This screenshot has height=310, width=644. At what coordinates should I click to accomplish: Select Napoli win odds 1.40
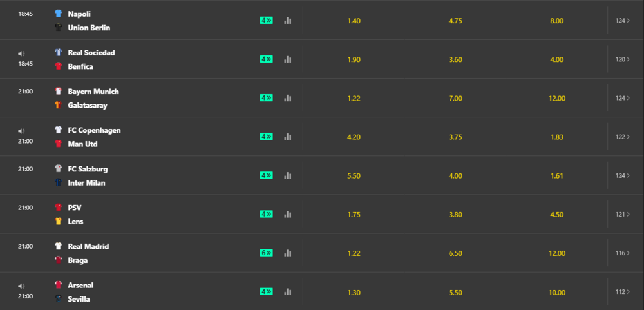tap(354, 21)
